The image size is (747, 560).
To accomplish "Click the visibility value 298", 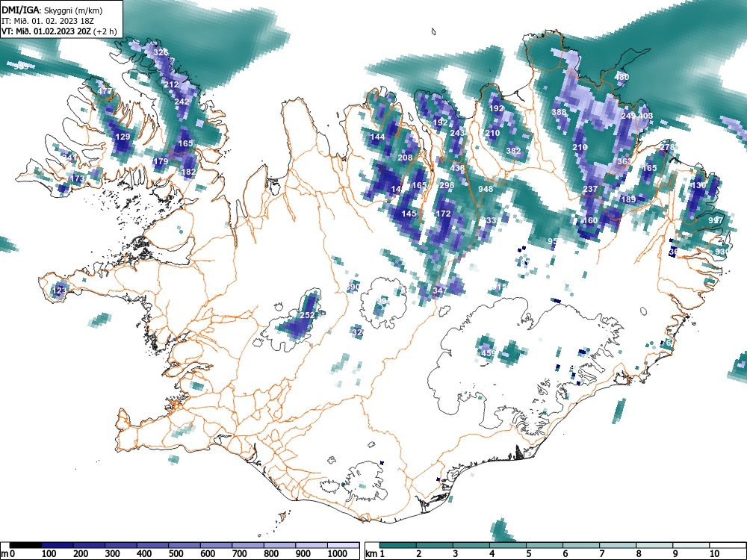I will [447, 185].
